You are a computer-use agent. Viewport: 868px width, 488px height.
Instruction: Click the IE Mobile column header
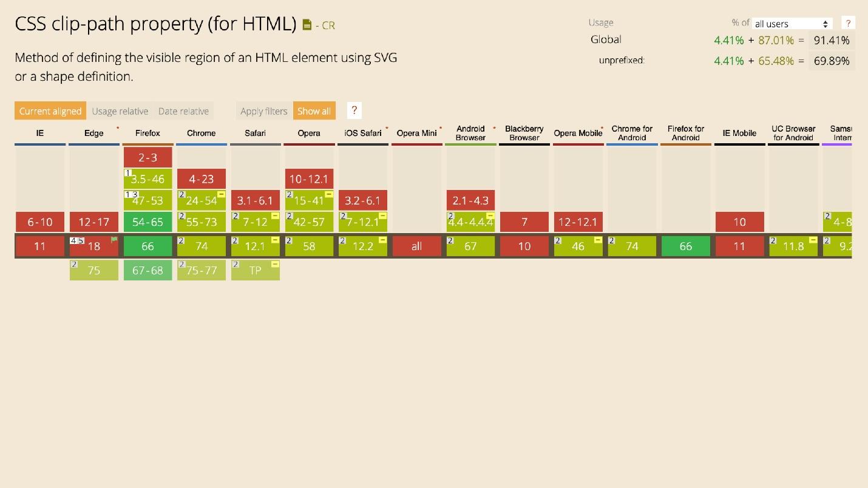739,133
